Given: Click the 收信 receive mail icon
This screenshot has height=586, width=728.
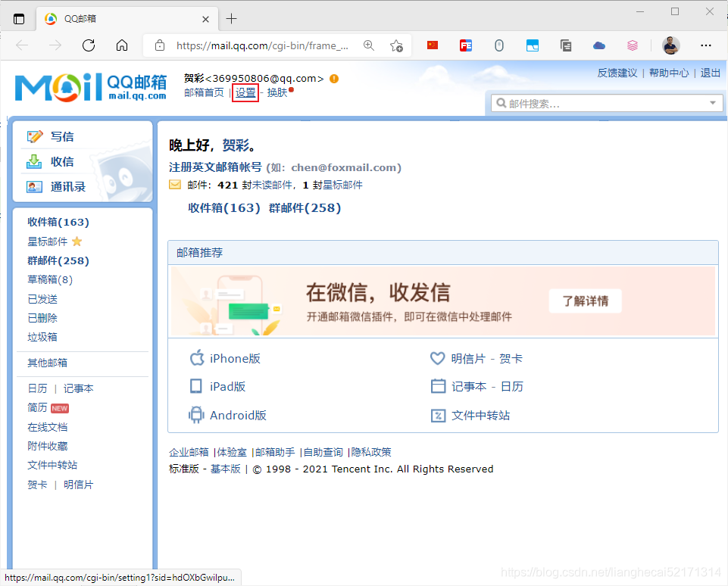Looking at the screenshot, I should (34, 161).
